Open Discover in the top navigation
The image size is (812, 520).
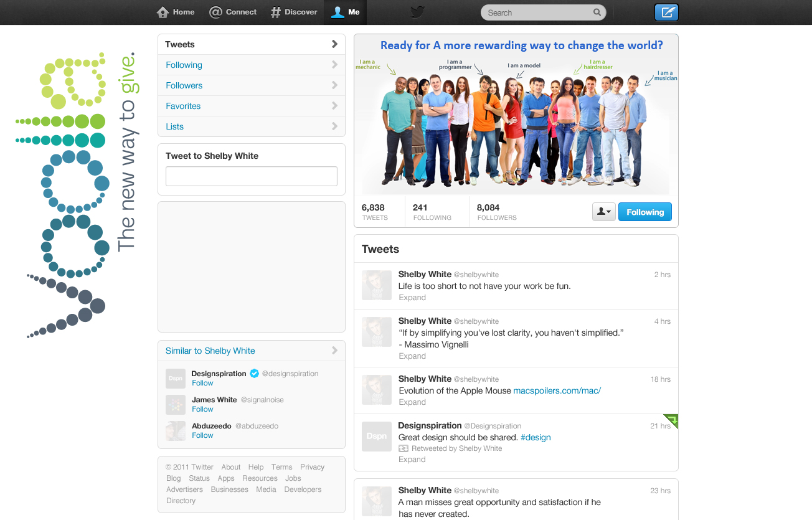(294, 12)
